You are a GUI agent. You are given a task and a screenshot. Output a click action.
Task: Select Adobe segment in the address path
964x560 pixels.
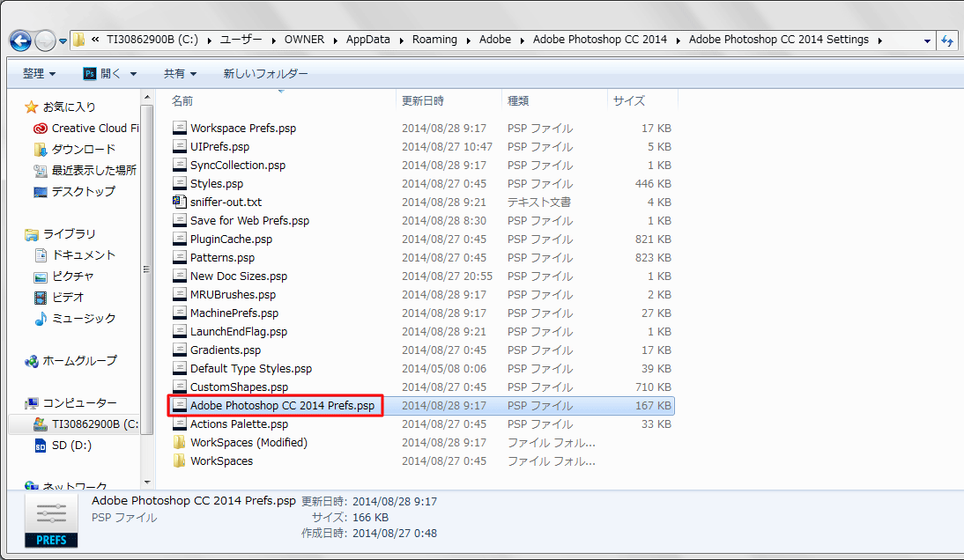pyautogui.click(x=495, y=40)
